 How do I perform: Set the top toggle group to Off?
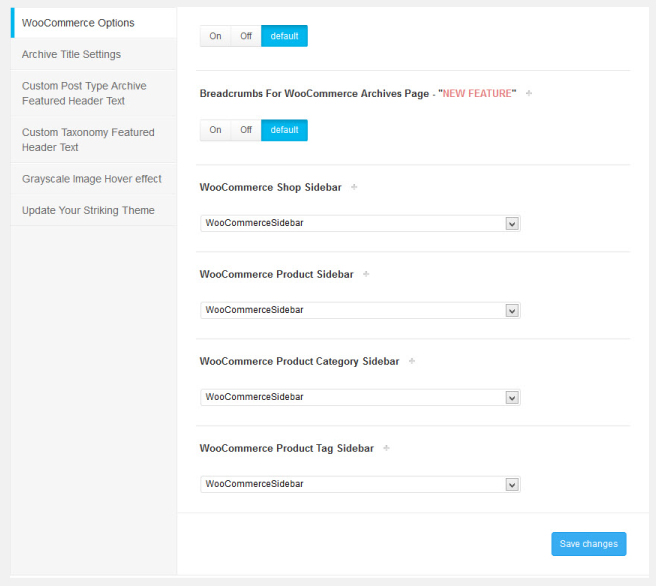246,36
